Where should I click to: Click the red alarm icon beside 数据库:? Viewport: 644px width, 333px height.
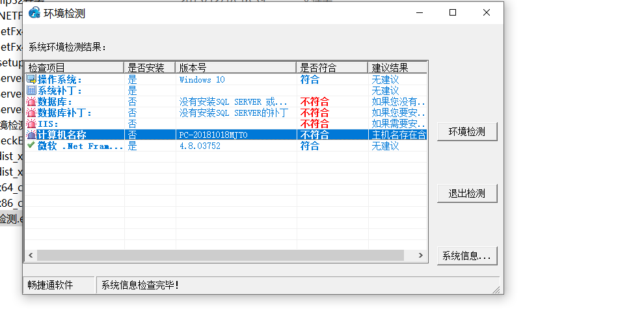coord(31,101)
